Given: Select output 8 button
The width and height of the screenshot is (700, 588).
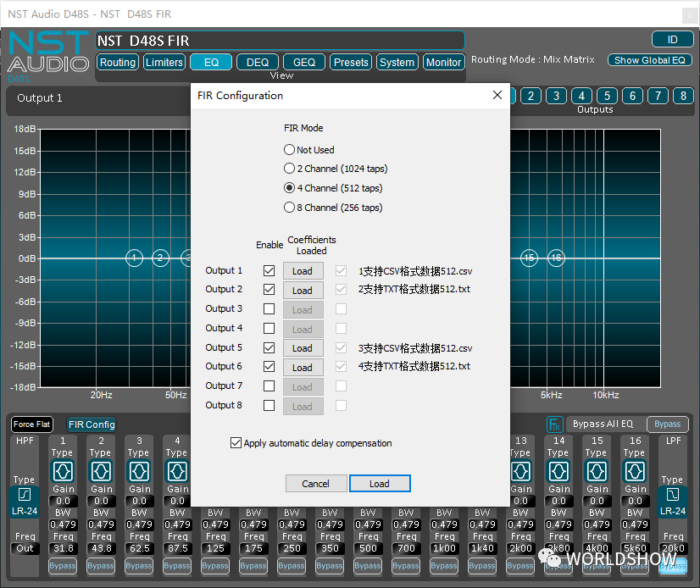Looking at the screenshot, I should [x=684, y=96].
